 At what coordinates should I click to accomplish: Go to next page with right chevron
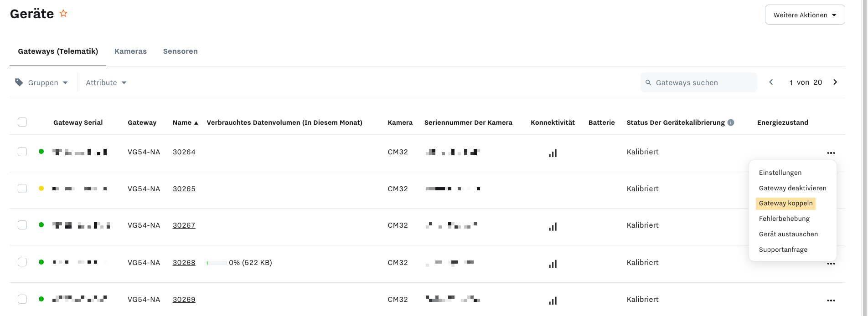(x=835, y=82)
